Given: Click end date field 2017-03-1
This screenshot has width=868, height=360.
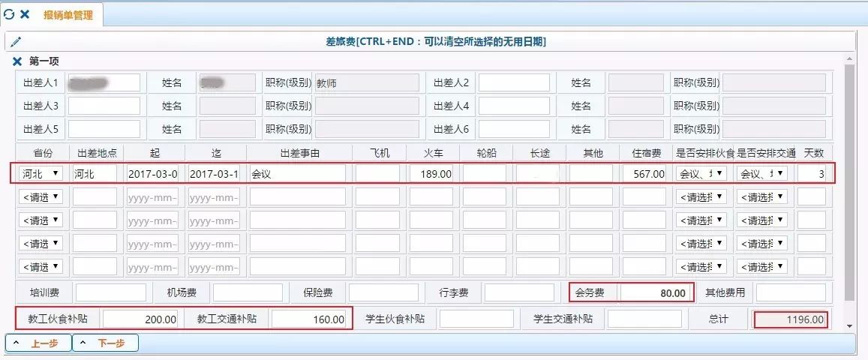Looking at the screenshot, I should coord(215,174).
